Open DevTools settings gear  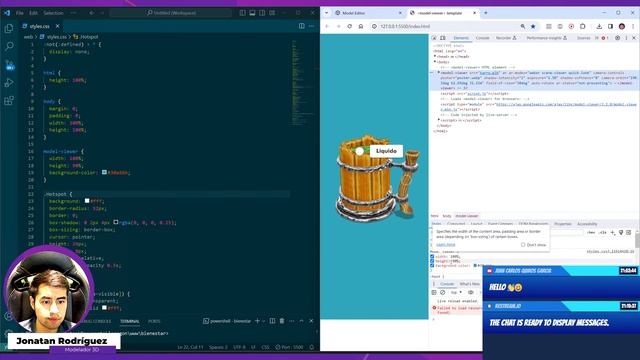click(617, 38)
